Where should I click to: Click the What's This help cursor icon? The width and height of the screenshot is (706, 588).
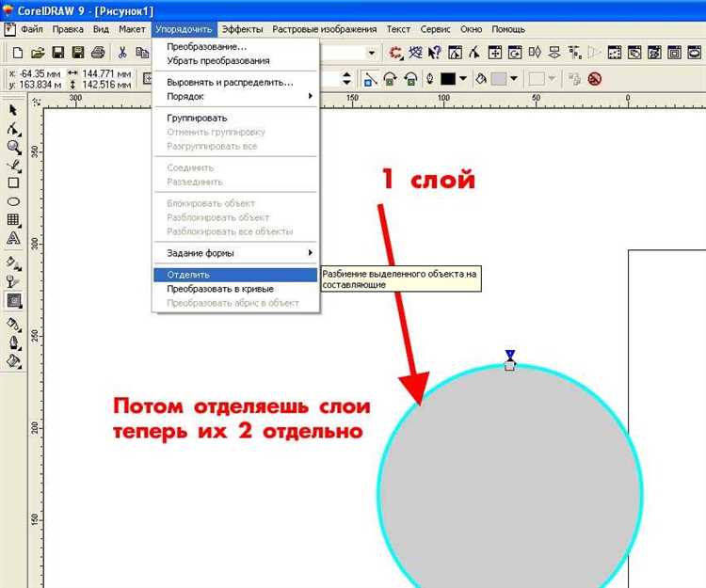pos(435,53)
